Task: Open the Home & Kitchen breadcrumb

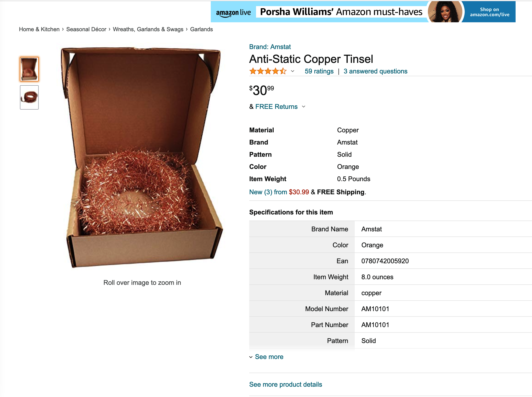Action: [x=39, y=29]
